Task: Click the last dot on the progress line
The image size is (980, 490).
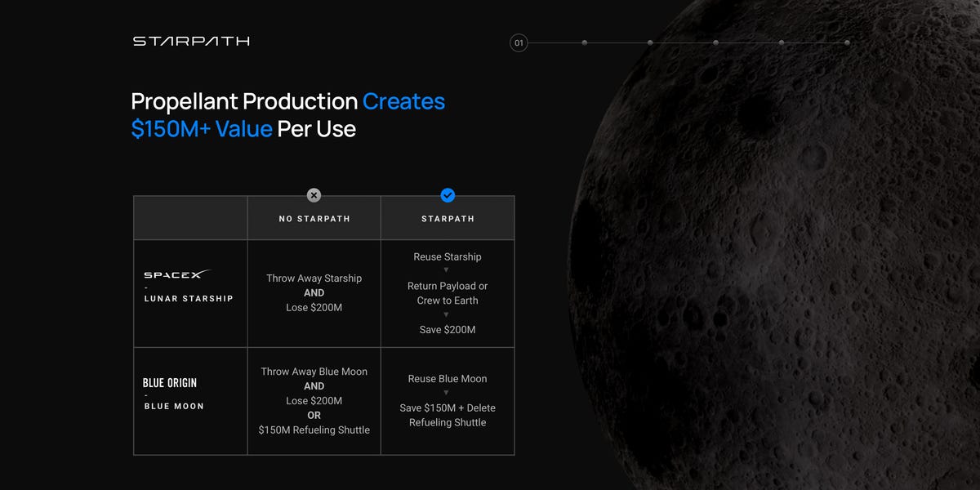Action: (x=847, y=42)
